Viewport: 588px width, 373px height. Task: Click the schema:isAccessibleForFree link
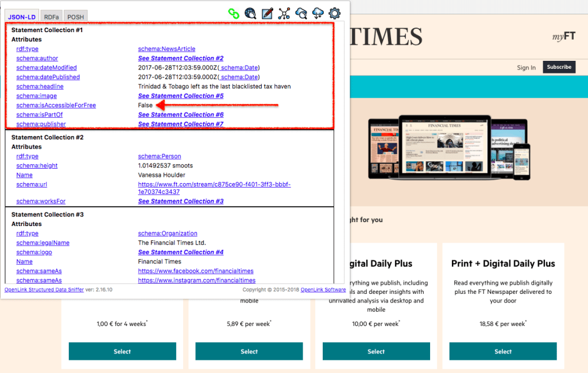click(x=56, y=105)
